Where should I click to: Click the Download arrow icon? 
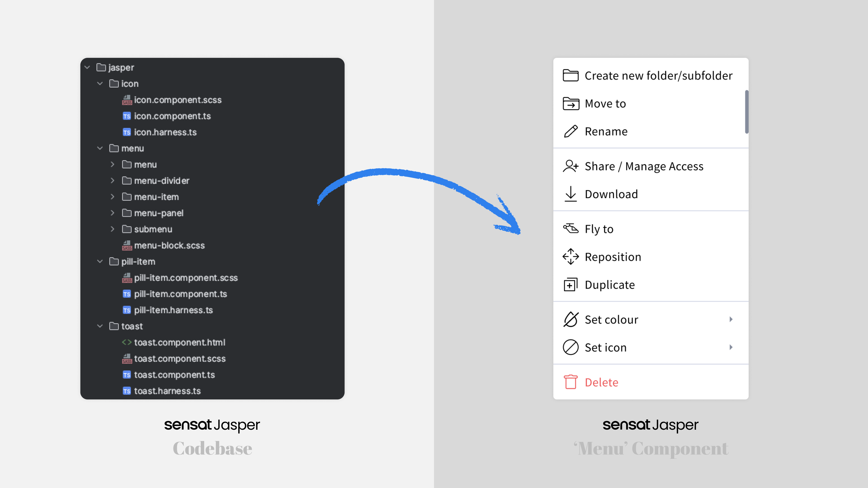click(x=571, y=194)
